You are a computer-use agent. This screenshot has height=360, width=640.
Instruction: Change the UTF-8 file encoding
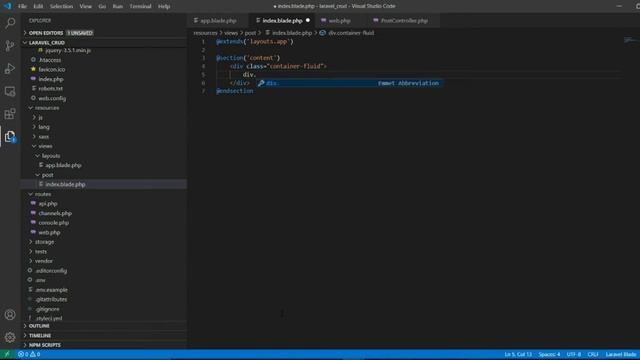pos(573,354)
